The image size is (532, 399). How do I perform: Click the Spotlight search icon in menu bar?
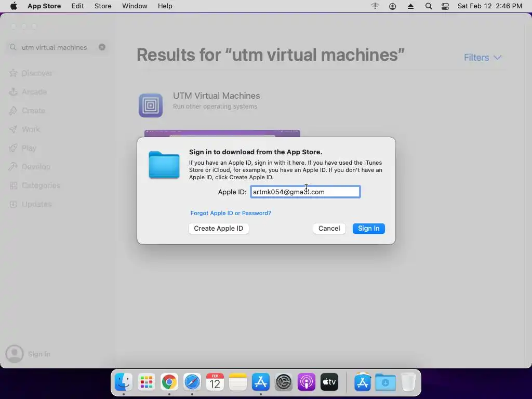429,6
